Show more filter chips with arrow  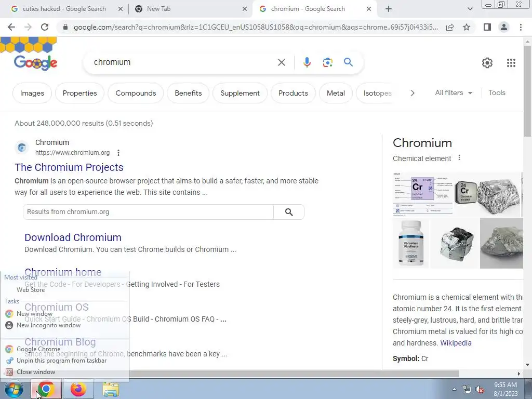tap(412, 93)
